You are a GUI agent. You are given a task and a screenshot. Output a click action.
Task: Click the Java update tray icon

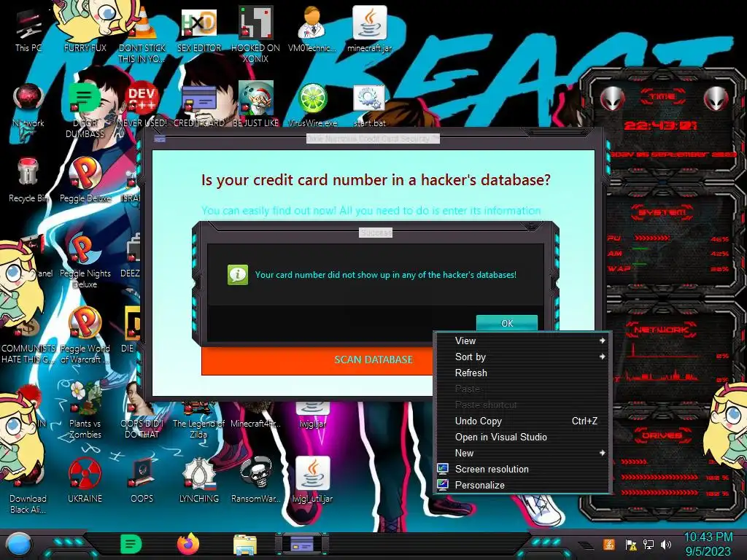pyautogui.click(x=609, y=544)
